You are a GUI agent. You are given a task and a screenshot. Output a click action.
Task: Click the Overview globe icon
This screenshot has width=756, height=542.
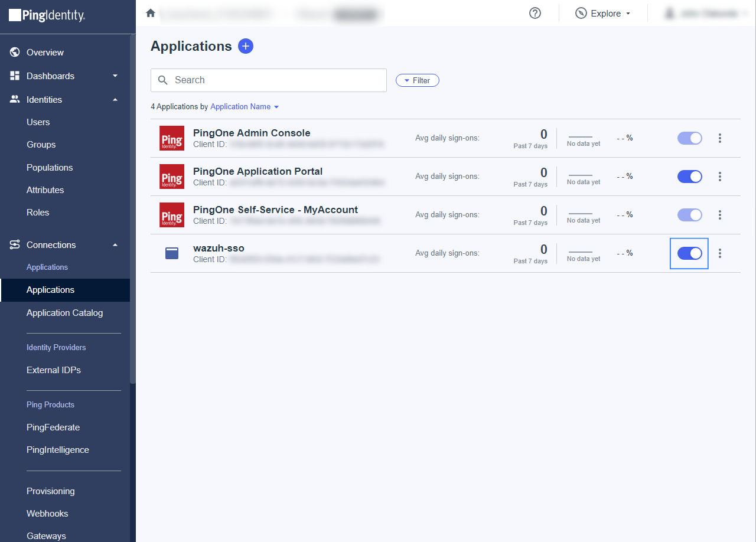click(x=15, y=53)
